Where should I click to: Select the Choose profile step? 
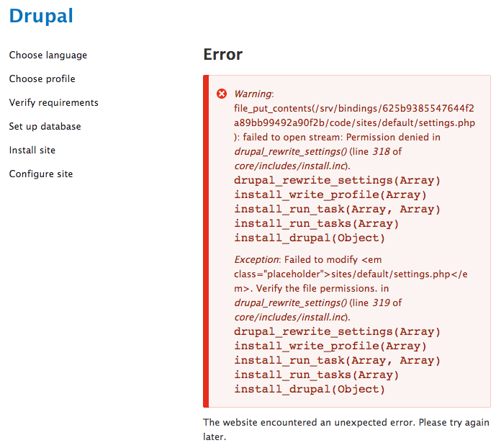pos(42,79)
